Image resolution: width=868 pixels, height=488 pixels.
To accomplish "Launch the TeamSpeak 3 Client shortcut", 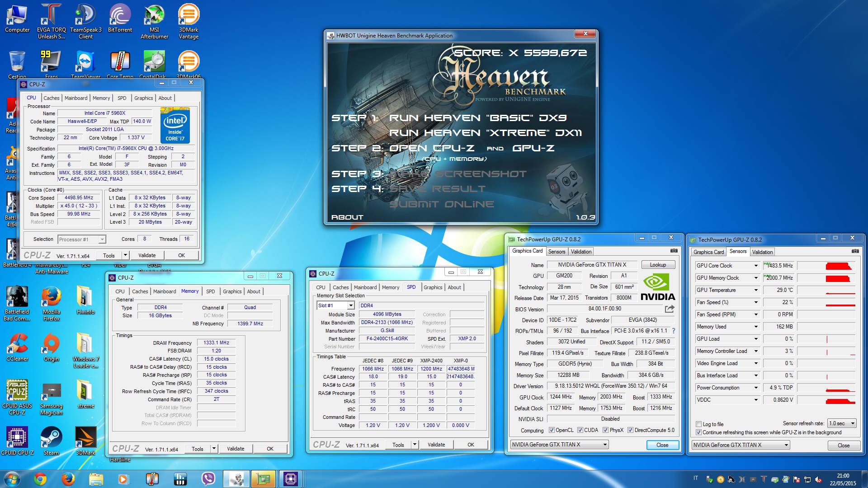I will [86, 22].
